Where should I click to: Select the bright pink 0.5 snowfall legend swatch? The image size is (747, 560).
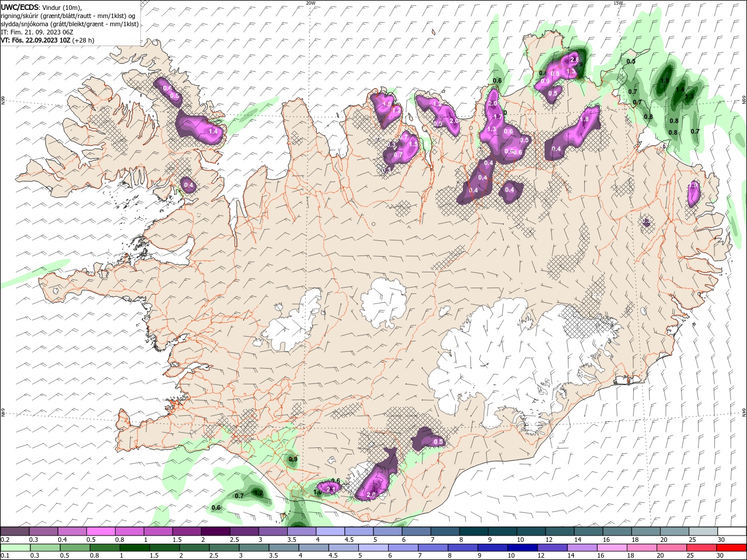coord(101,531)
